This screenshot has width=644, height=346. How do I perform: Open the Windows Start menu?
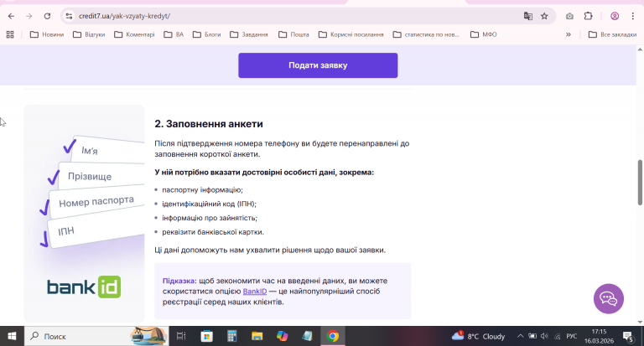[12, 336]
